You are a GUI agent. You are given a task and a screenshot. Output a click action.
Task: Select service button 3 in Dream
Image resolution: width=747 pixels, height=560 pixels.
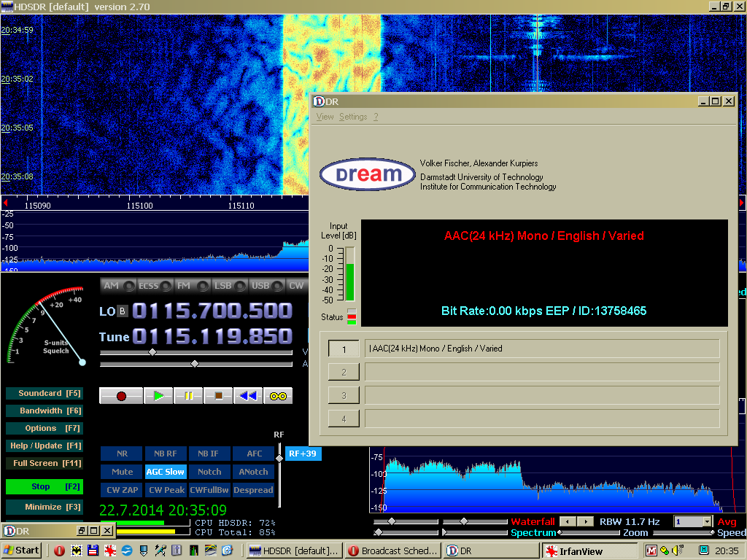pos(344,396)
